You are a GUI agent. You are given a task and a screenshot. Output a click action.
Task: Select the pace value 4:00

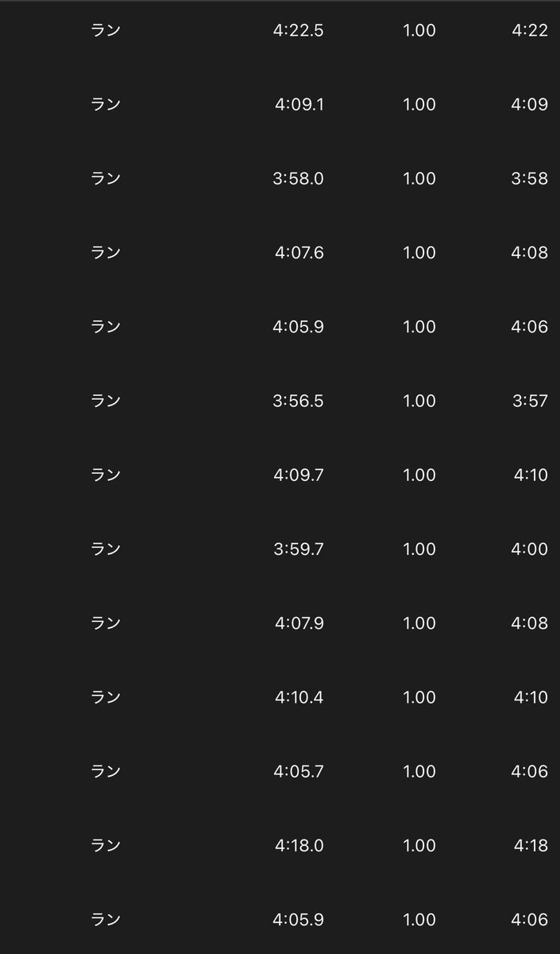(530, 549)
